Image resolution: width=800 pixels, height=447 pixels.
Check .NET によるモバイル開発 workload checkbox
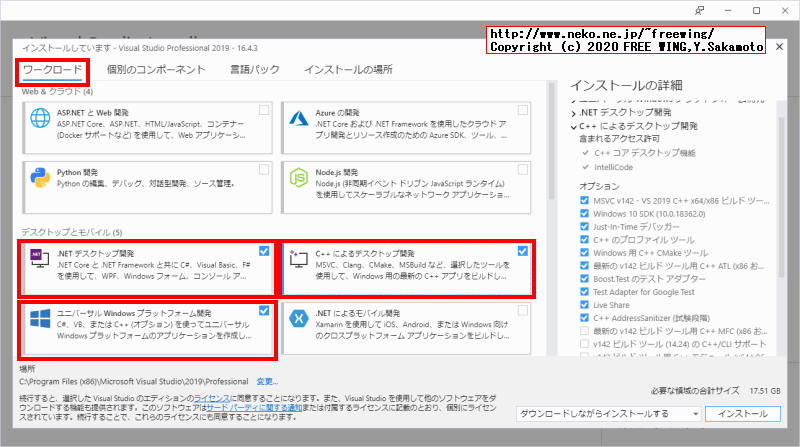(522, 311)
